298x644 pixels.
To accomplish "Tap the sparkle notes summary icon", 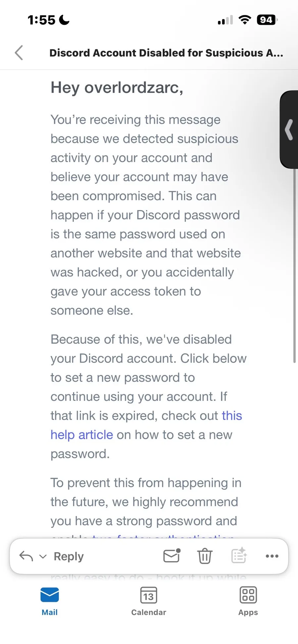I will coord(239,555).
